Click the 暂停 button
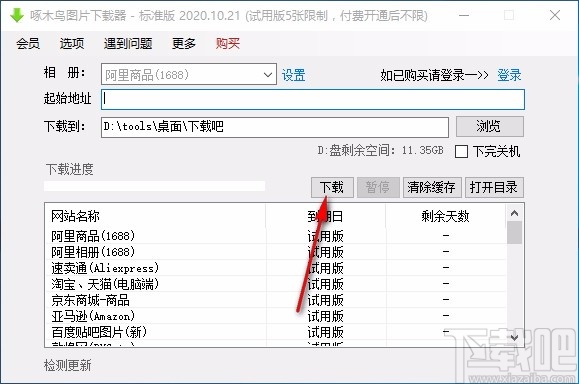 (378, 187)
